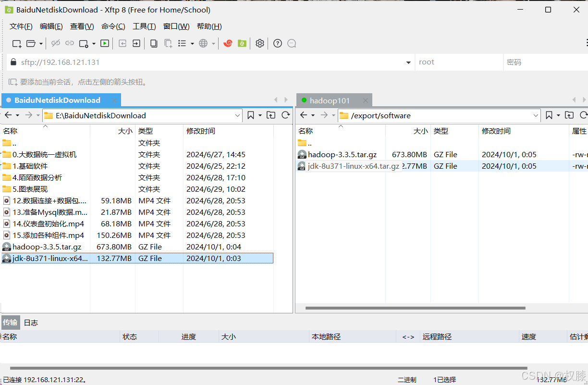Go to parent folder in local pane
Image resolution: width=588 pixels, height=385 pixels.
271,115
